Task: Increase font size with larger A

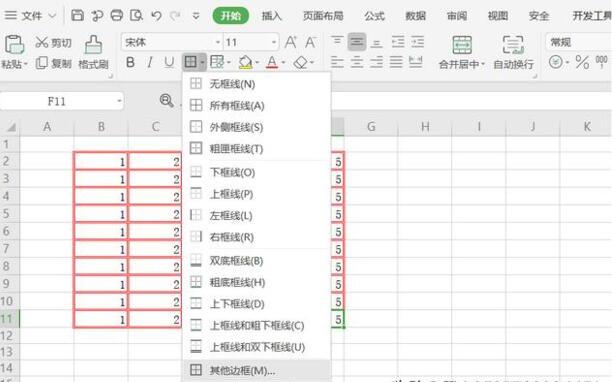Action: tap(290, 42)
